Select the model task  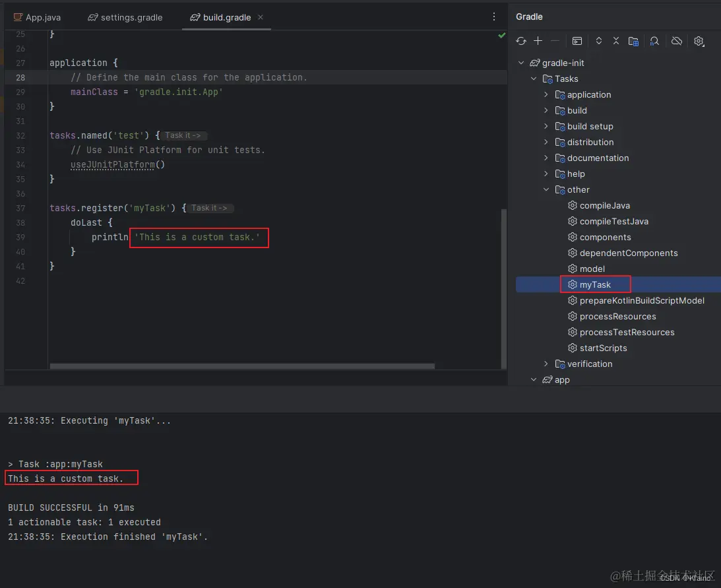(592, 269)
